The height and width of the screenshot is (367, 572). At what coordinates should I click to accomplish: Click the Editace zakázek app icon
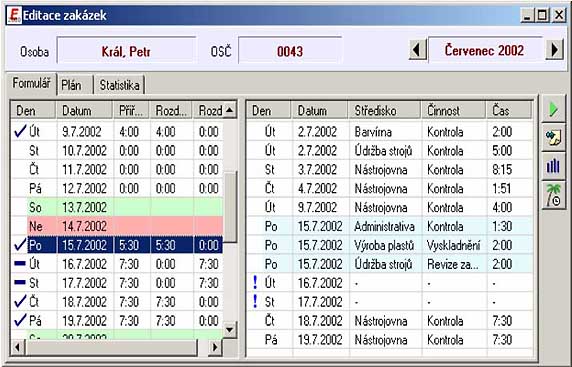tap(14, 15)
